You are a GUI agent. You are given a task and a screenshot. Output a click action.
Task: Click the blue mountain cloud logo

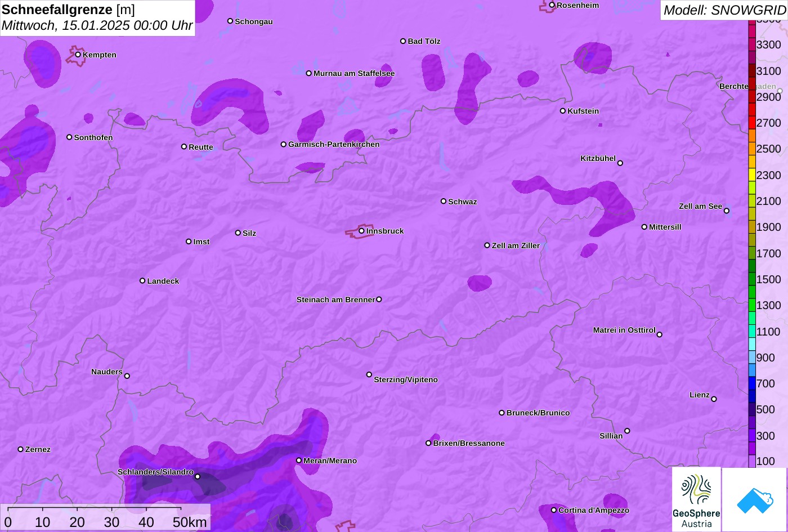(x=755, y=499)
